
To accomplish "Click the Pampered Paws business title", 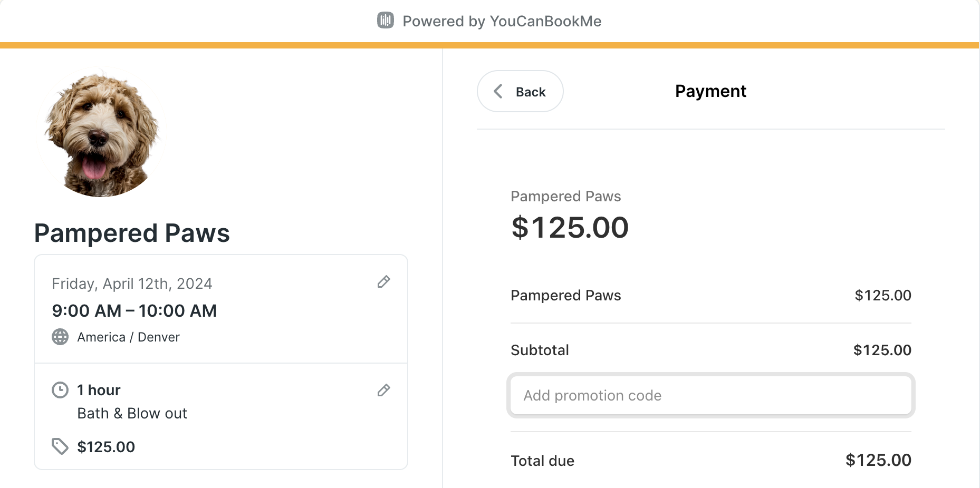I will (x=132, y=233).
